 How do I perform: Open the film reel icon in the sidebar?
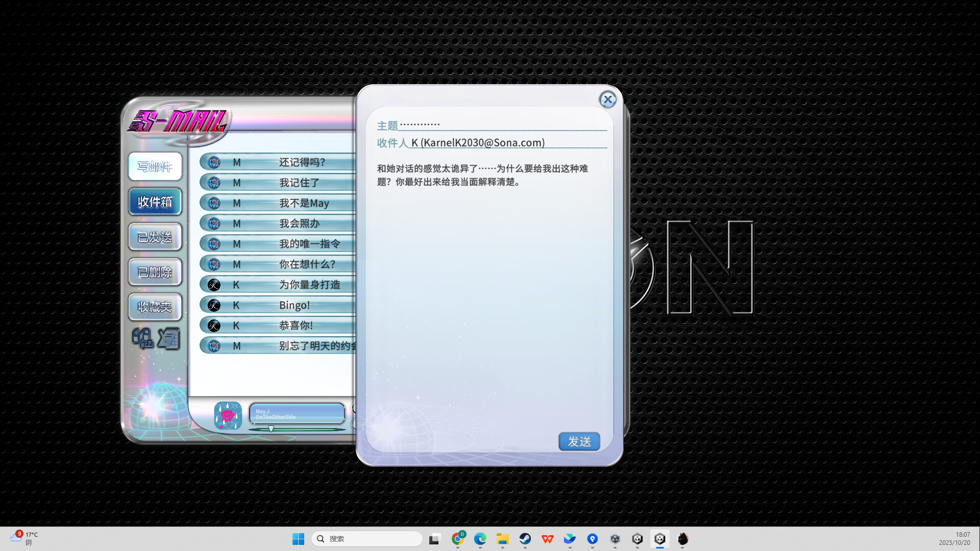(x=143, y=338)
